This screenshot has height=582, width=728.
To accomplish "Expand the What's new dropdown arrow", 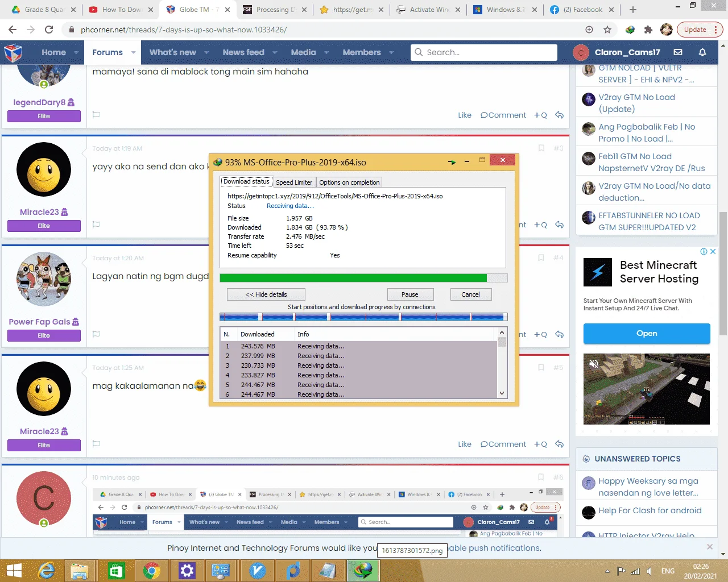I will click(x=206, y=52).
